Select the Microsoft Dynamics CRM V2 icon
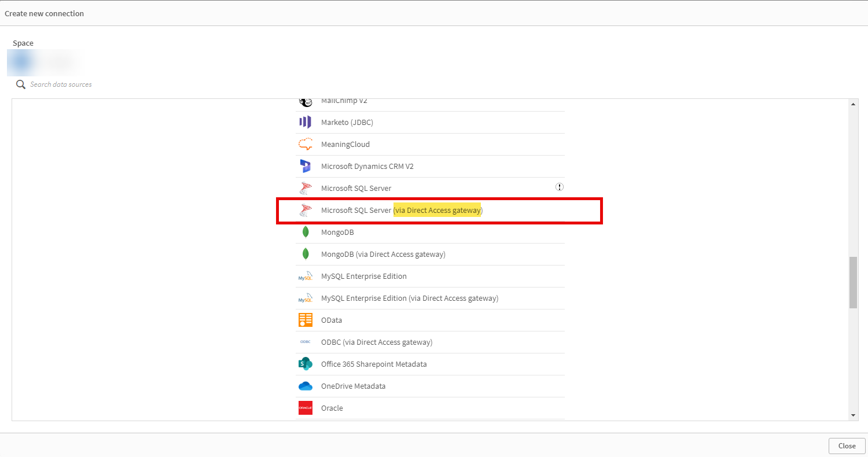Image resolution: width=868 pixels, height=457 pixels. click(305, 166)
